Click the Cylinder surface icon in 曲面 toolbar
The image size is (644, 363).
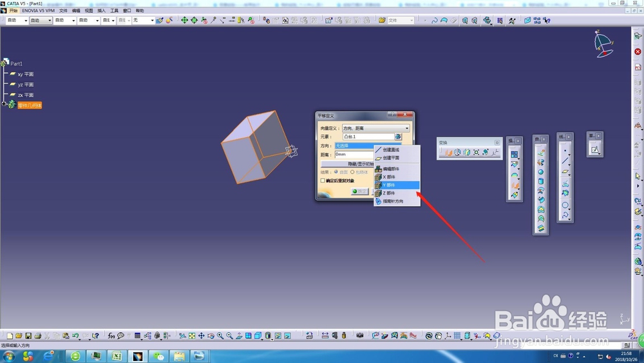[x=541, y=181]
